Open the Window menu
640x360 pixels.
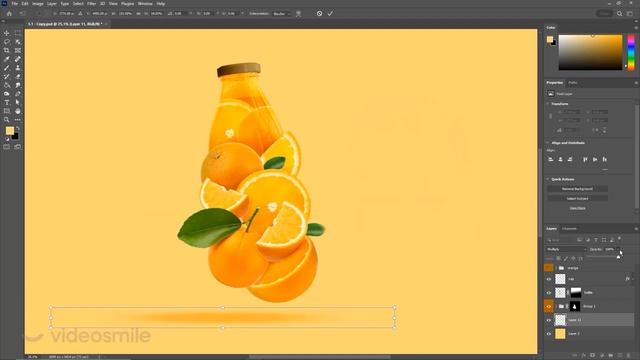click(145, 4)
